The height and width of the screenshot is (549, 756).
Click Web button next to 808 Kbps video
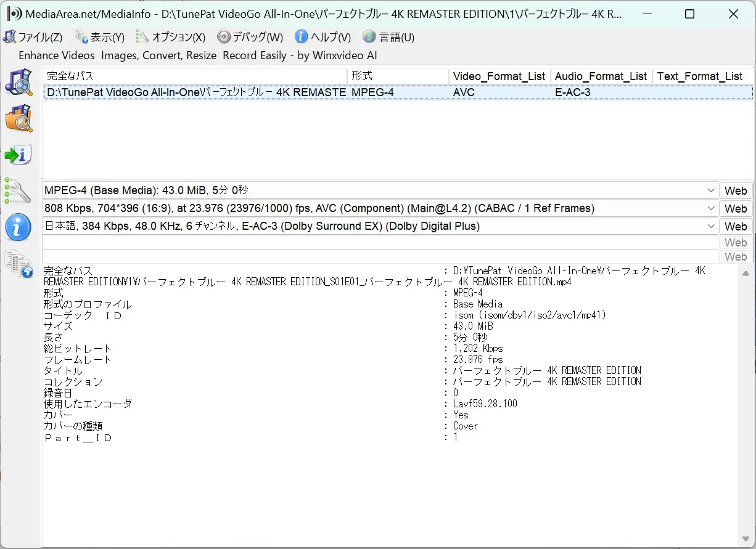tap(736, 208)
